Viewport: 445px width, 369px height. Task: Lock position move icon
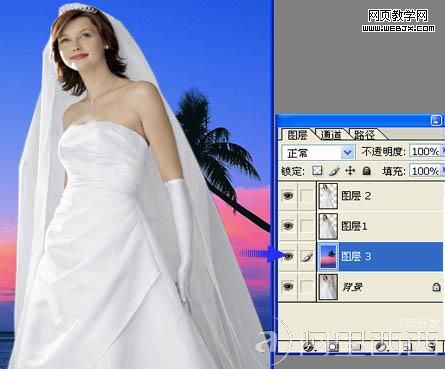pyautogui.click(x=350, y=171)
